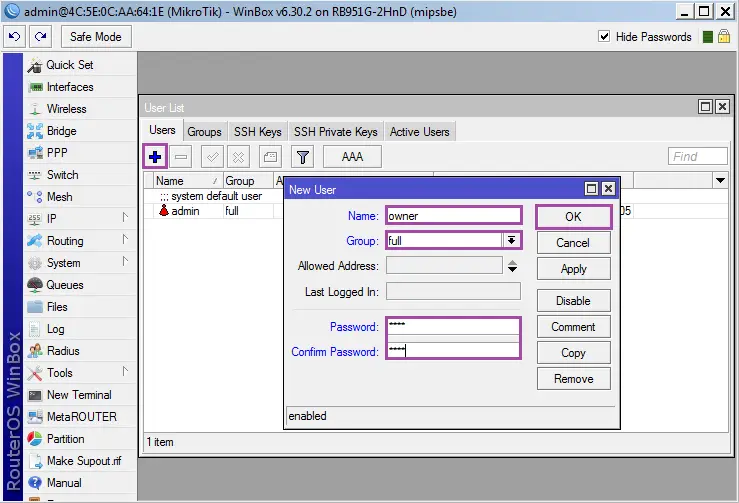Open the Switch menu
This screenshot has height=503, width=739.
pyautogui.click(x=80, y=175)
